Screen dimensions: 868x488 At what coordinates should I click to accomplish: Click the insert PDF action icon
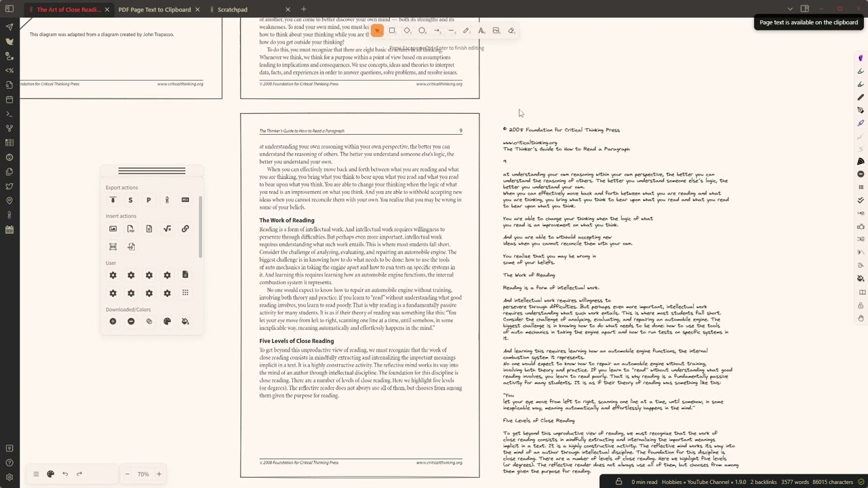click(131, 228)
